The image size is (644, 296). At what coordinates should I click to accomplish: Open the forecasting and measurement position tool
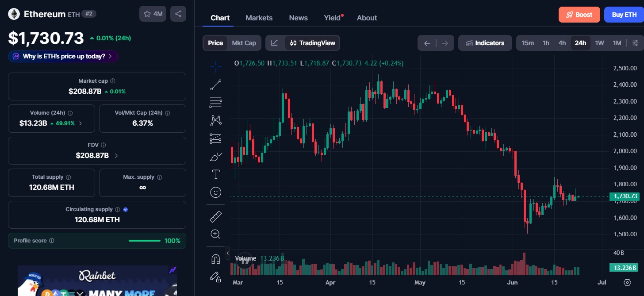tap(216, 138)
